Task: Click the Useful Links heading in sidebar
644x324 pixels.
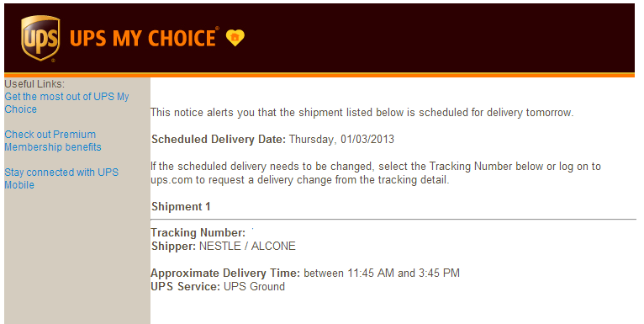Action: 34,84
